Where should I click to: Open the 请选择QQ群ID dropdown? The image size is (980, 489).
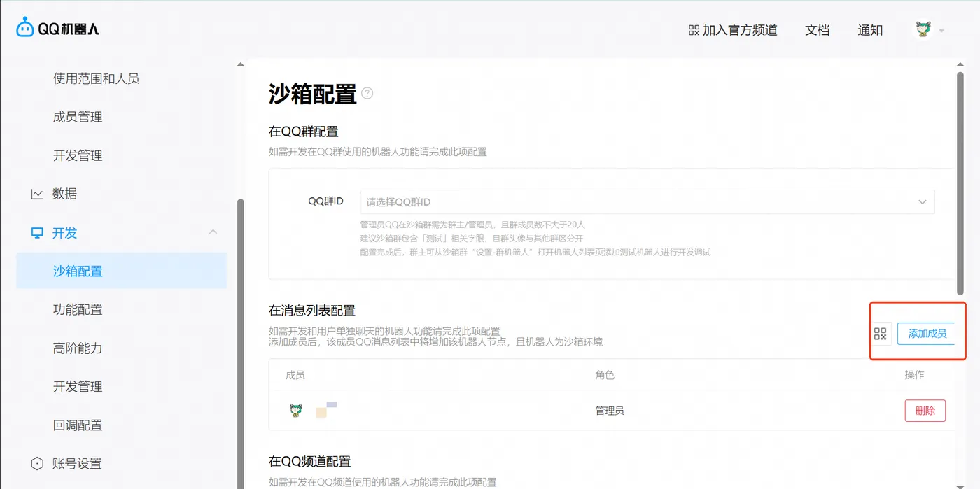click(x=647, y=201)
